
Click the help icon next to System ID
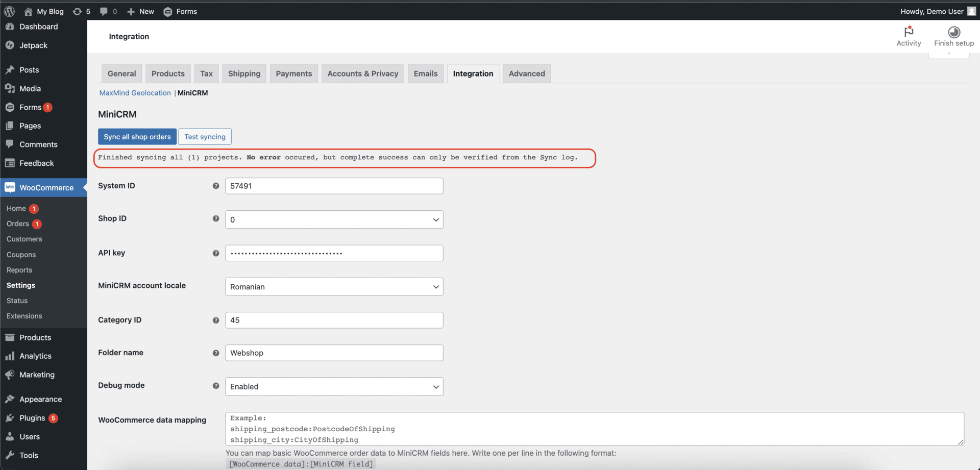[216, 186]
